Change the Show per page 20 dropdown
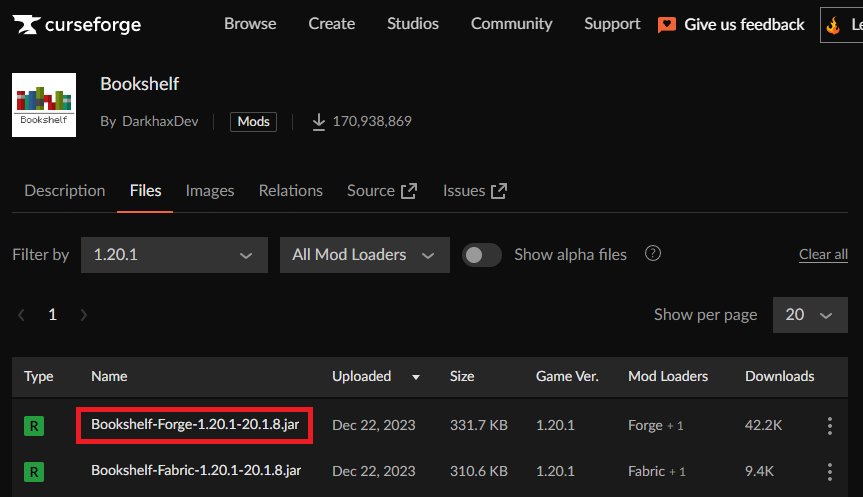Image resolution: width=863 pixels, height=497 pixels. (x=809, y=315)
